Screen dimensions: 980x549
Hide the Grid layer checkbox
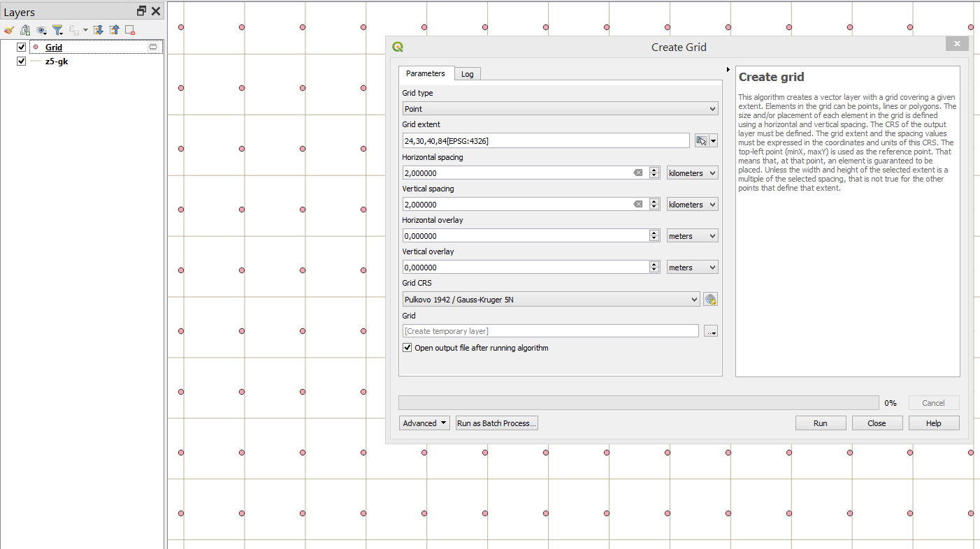pos(21,47)
